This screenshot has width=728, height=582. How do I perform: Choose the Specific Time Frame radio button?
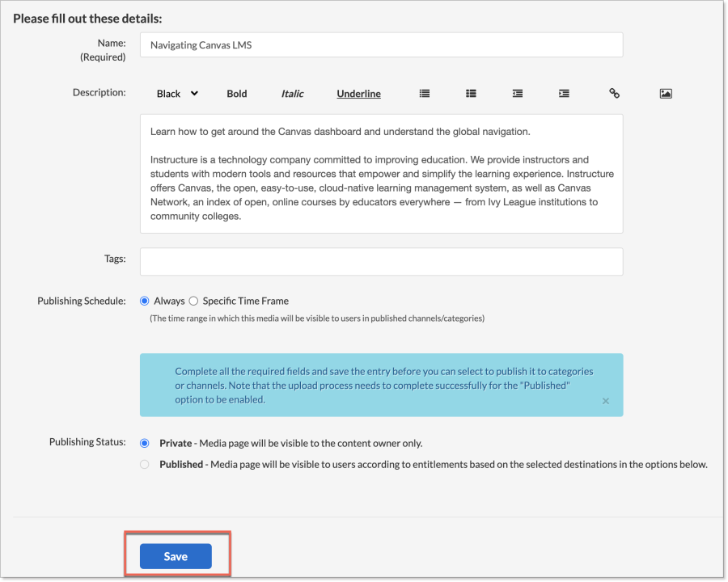[193, 302]
